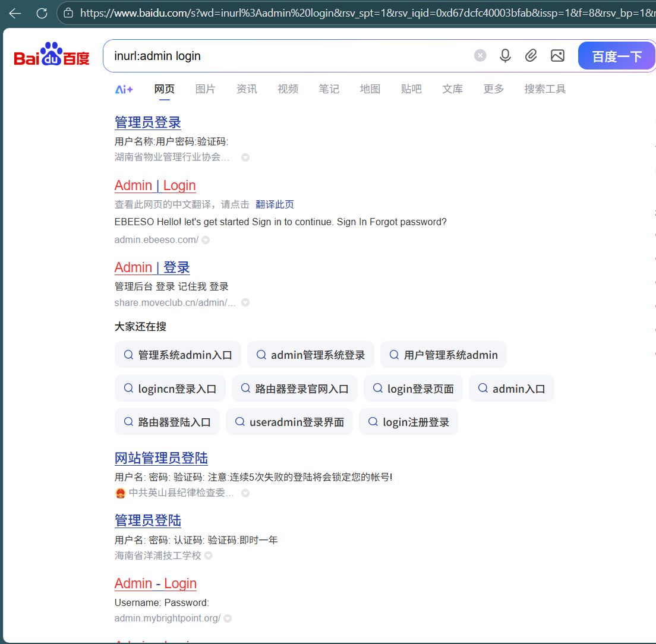656x644 pixels.
Task: Switch to the 资讯 tab
Action: pos(247,89)
